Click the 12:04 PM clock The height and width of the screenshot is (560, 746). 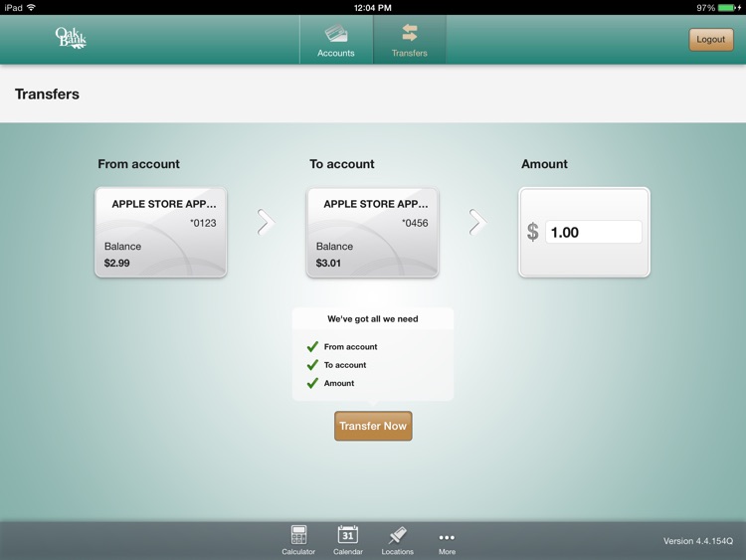click(x=373, y=8)
